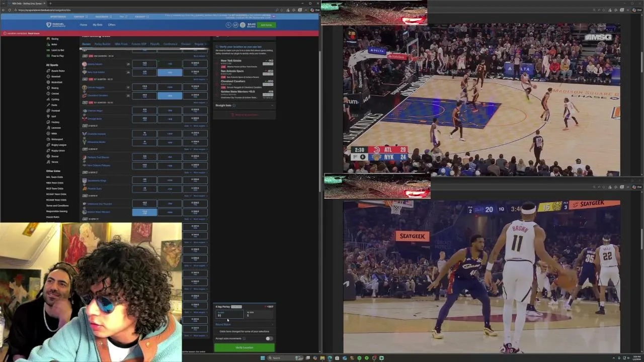Image resolution: width=644 pixels, height=362 pixels.
Task: Switch to the Games tab
Action: 86,44
